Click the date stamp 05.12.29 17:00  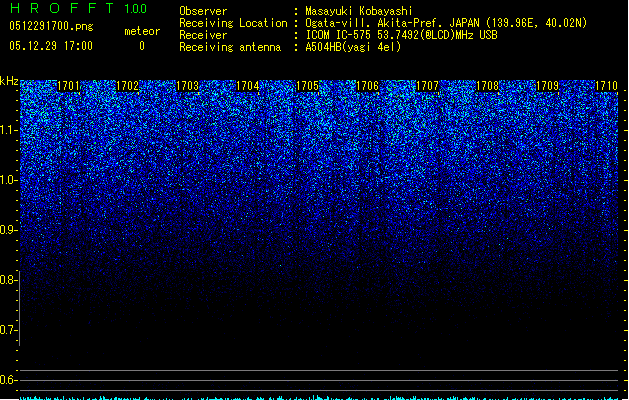click(x=51, y=46)
